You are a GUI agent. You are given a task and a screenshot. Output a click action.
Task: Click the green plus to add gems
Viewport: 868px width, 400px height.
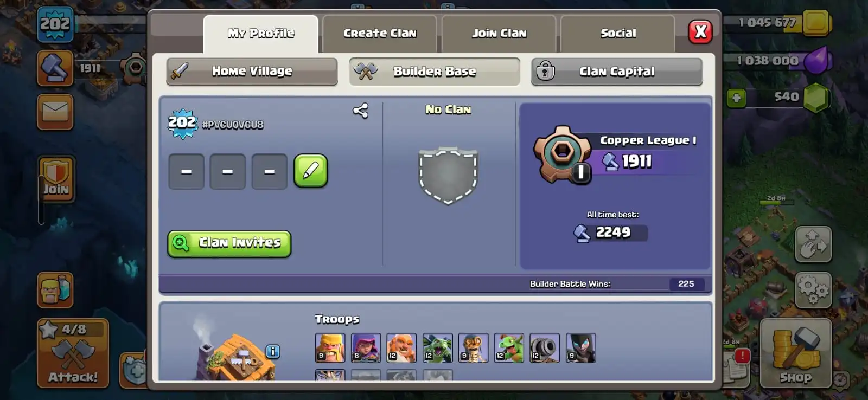736,98
